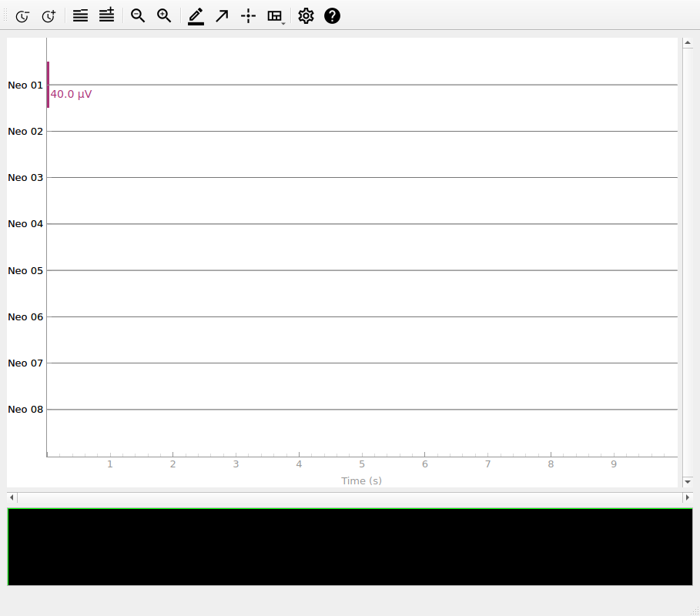Click the zoom out magnifier icon
The width and height of the screenshot is (700, 616).
pos(138,16)
